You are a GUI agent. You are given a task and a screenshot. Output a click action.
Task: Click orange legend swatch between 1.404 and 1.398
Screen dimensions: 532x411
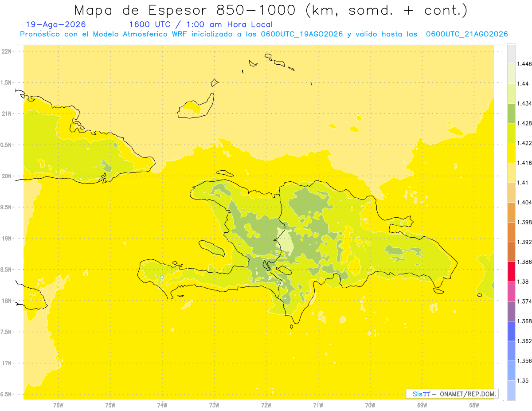[511, 212]
